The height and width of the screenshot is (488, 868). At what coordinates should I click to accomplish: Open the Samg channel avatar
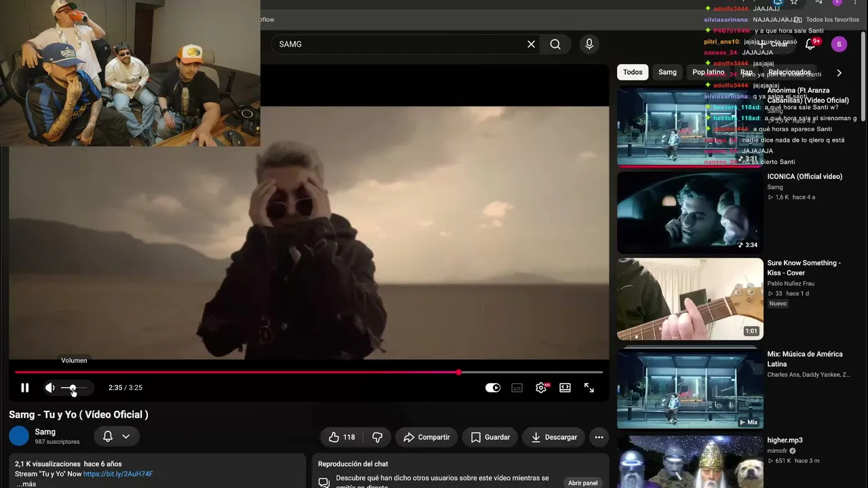coord(19,436)
